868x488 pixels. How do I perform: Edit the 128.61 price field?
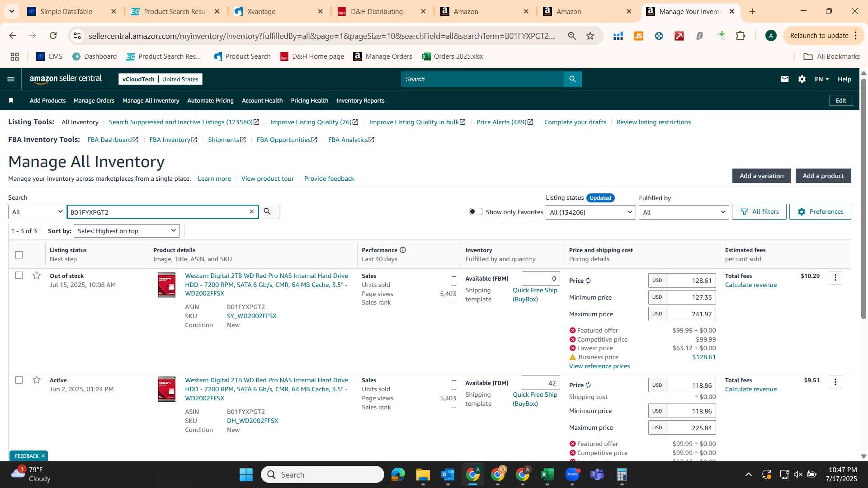690,281
